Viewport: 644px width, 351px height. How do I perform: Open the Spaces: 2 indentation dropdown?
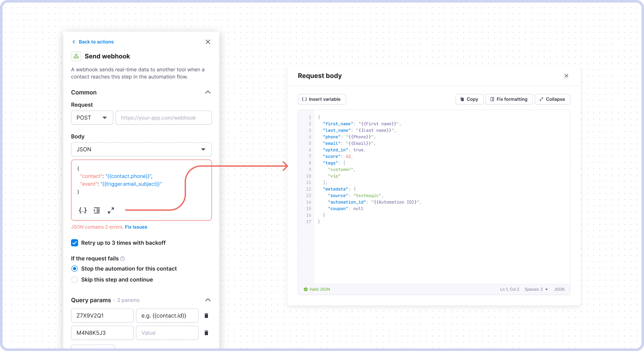[536, 289]
